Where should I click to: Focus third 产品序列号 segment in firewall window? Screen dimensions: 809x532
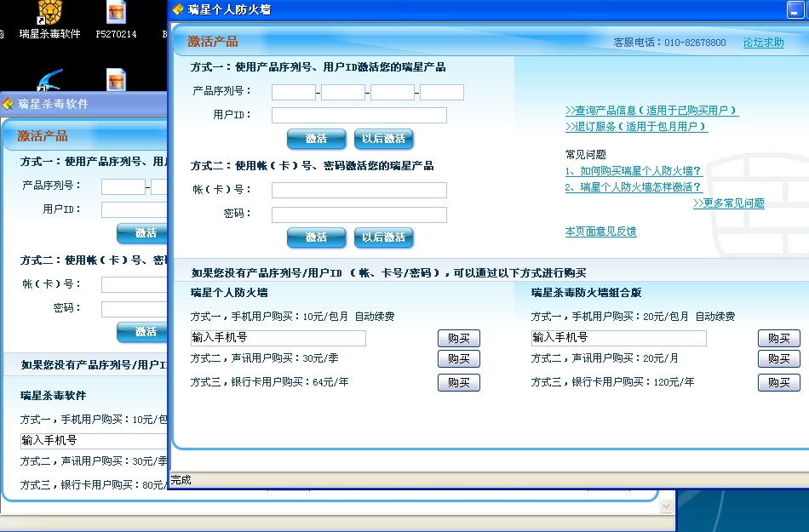click(x=393, y=92)
